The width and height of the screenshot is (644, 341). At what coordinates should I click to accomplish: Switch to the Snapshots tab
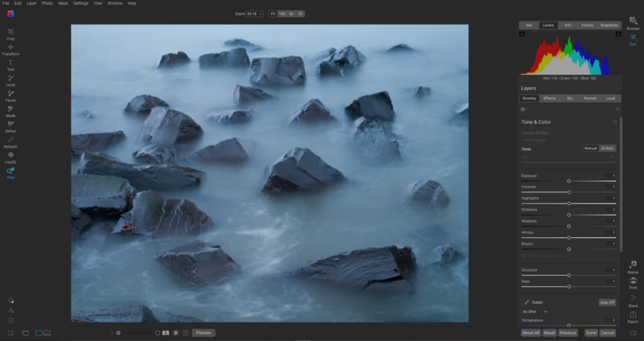pyautogui.click(x=609, y=25)
